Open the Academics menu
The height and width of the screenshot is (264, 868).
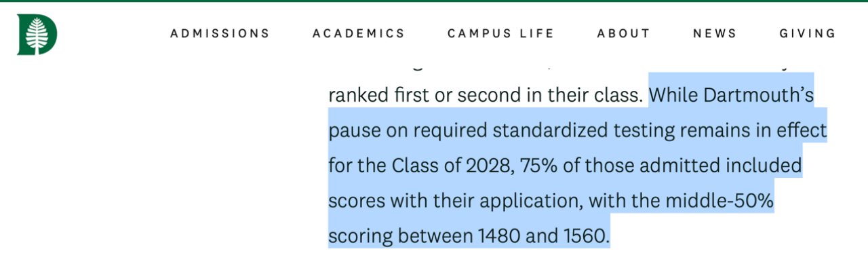click(x=359, y=33)
